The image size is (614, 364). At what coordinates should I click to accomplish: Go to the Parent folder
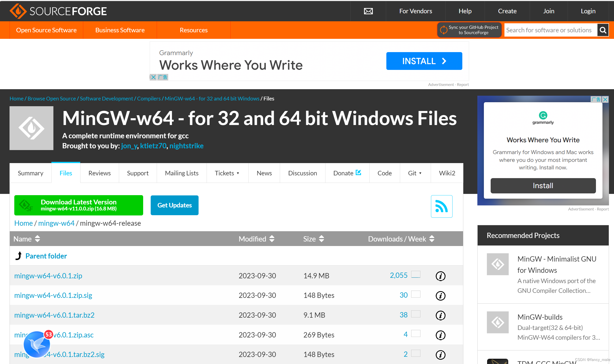coord(46,256)
